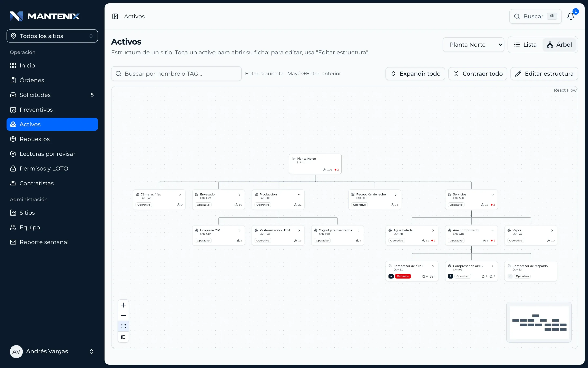This screenshot has height=368, width=588.
Task: Click the Permisos y LOTO lock icon
Action: click(13, 168)
